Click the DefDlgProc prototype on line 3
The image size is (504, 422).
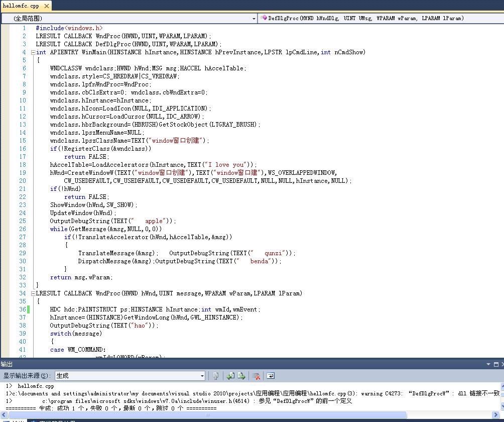[x=129, y=44]
